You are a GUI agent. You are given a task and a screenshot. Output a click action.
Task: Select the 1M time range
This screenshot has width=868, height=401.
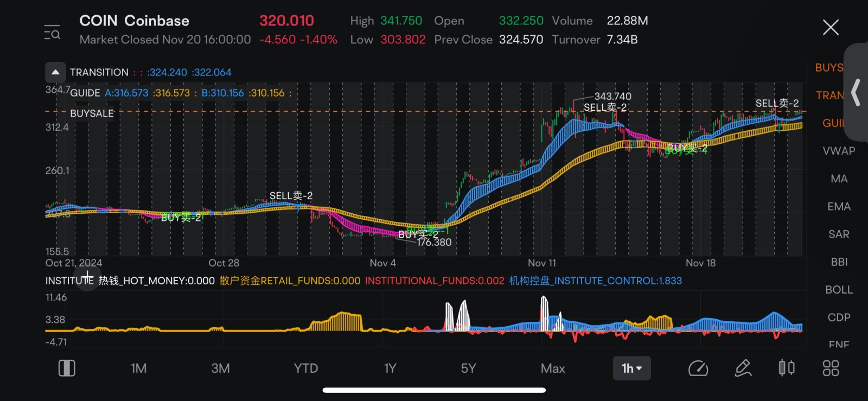click(138, 368)
